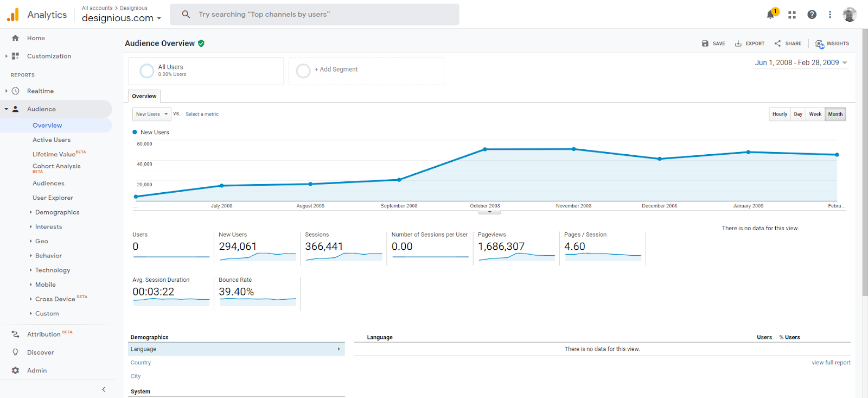This screenshot has height=398, width=868.
Task: Click Select a metric link
Action: click(x=202, y=114)
